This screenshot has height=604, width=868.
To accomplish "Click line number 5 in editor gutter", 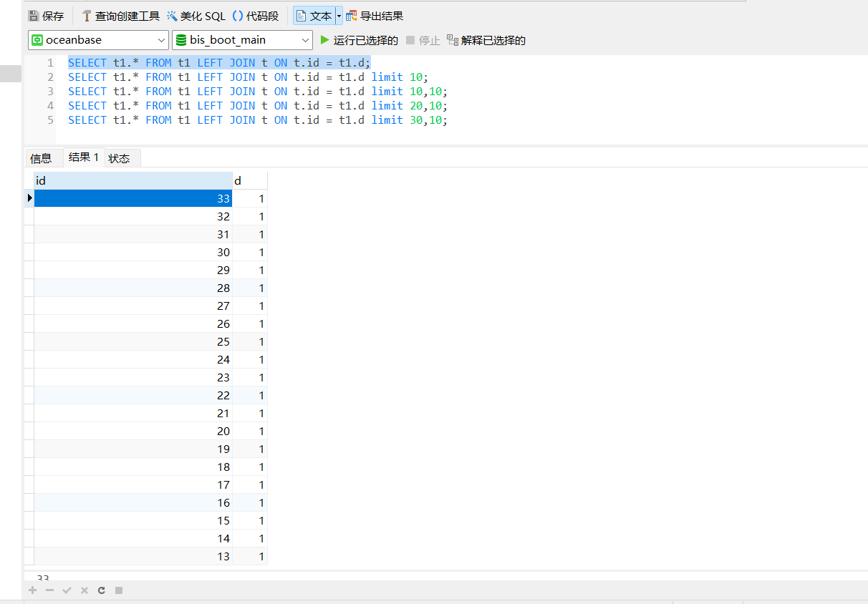I will tap(50, 120).
